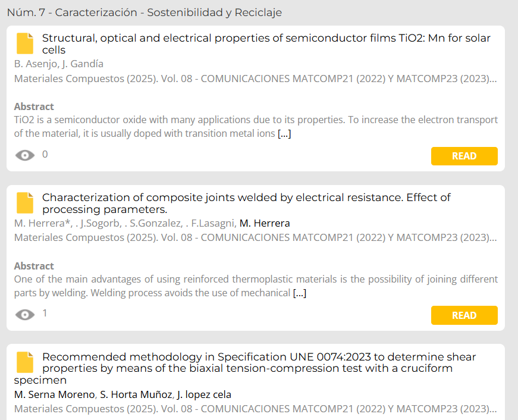Open the READ button for welded joints paper

tap(464, 315)
